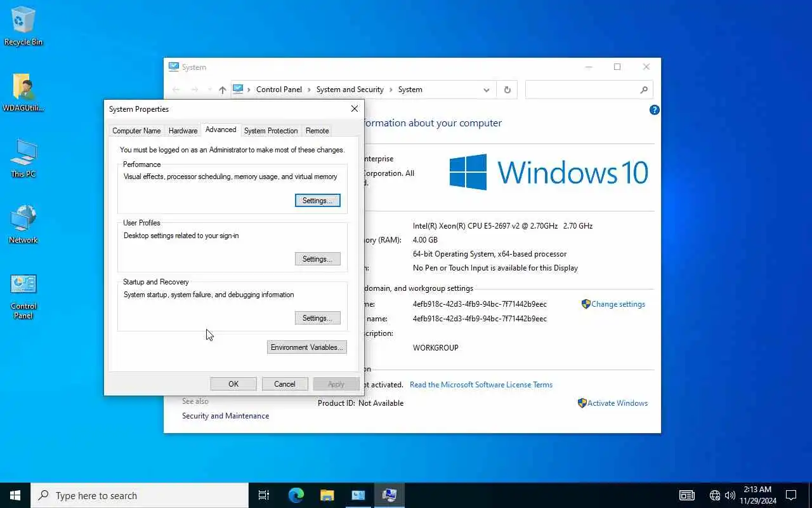The width and height of the screenshot is (812, 508).
Task: Open Task View on the taskbar
Action: tap(264, 495)
